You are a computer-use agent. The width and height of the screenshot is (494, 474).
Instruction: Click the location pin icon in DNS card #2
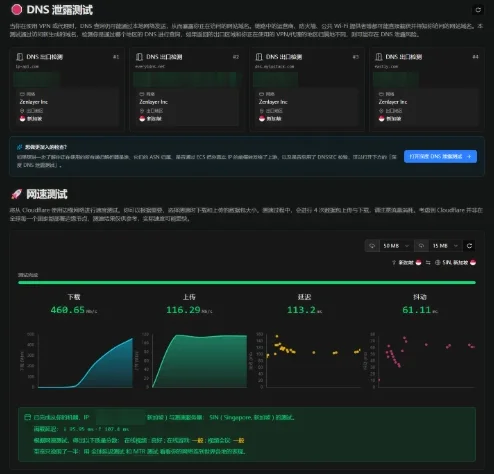click(142, 111)
